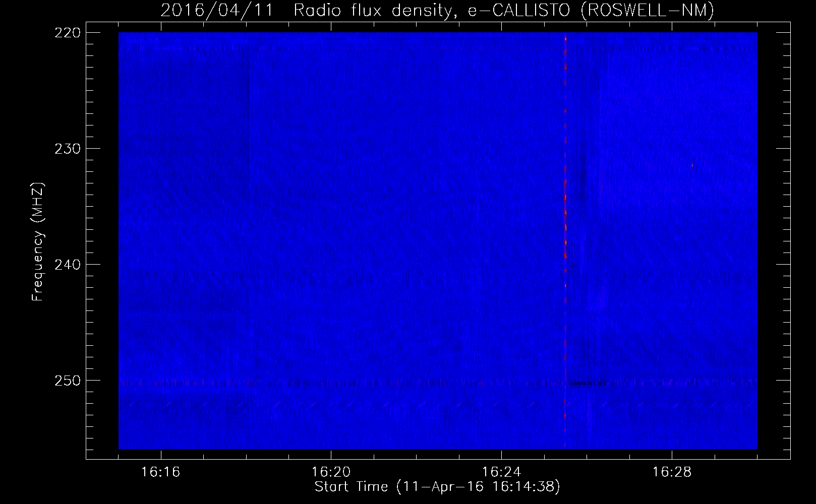Click the 220 frequency tick label

tap(67, 33)
